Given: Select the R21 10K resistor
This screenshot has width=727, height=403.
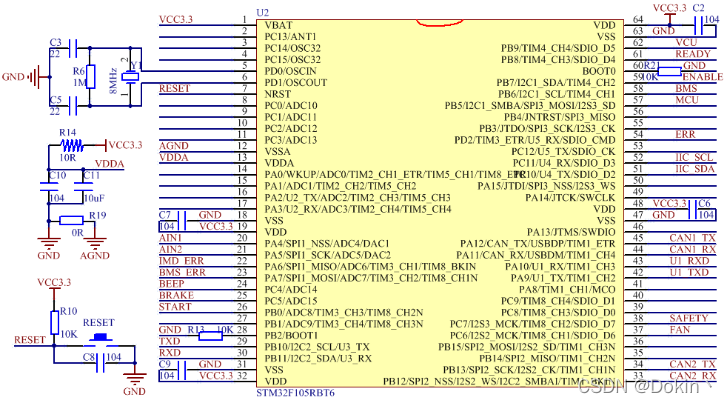Looking at the screenshot, I should click(x=669, y=71).
